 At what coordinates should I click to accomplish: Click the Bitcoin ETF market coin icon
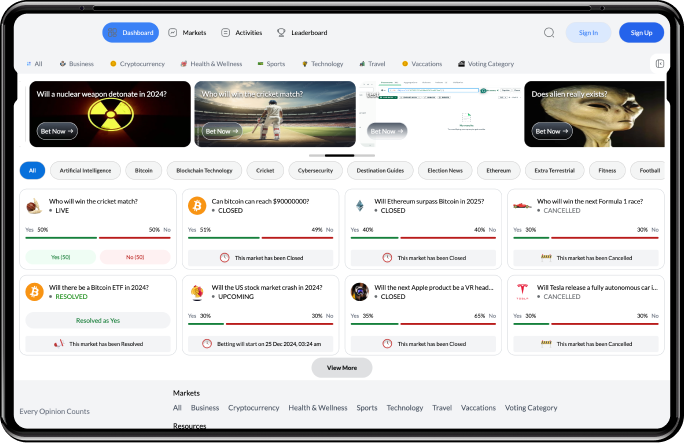[34, 292]
